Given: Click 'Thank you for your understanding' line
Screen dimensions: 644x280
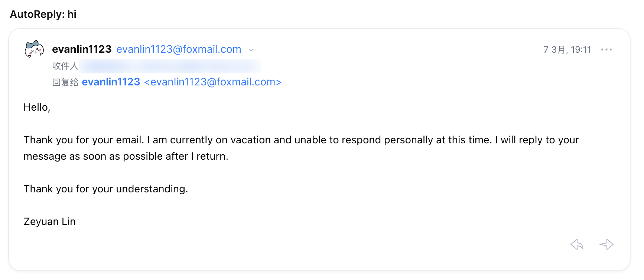Looking at the screenshot, I should 105,189.
